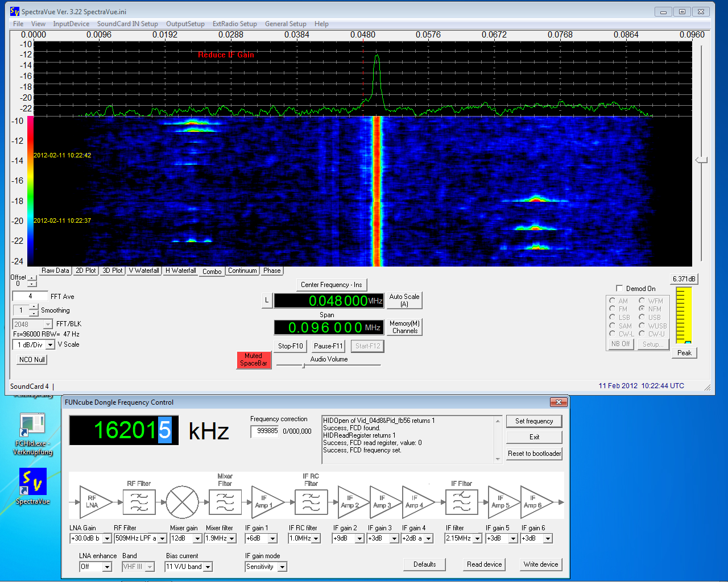Screen dimensions: 728x582
Task: Click the IF RC Filter block icon
Action: tap(311, 502)
